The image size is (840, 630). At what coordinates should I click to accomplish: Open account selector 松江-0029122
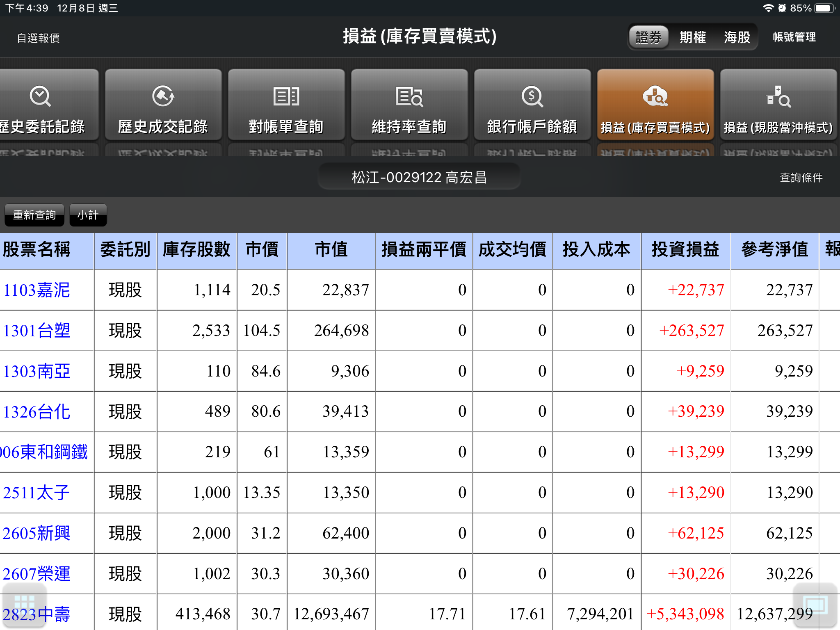tap(419, 177)
